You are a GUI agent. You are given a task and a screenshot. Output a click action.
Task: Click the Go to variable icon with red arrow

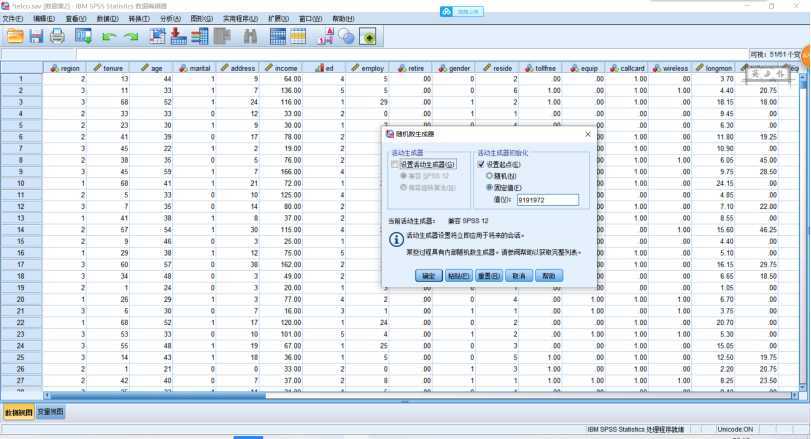(178, 36)
